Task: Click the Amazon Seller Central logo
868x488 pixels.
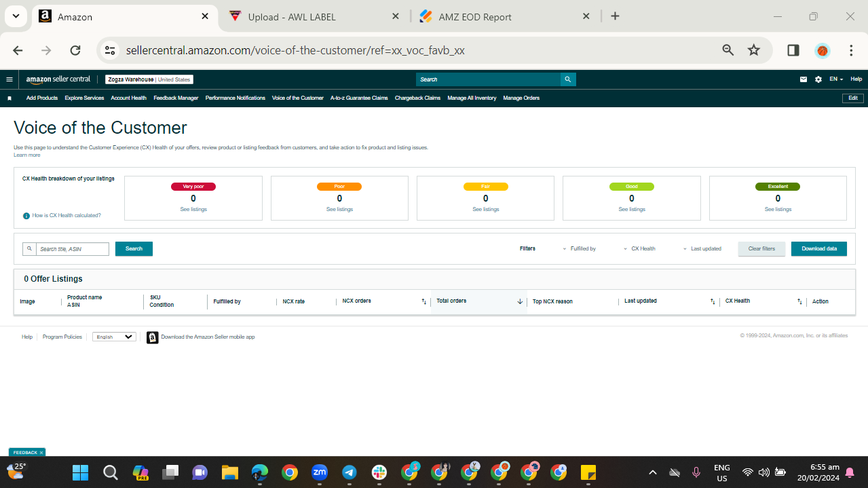Action: (x=58, y=79)
